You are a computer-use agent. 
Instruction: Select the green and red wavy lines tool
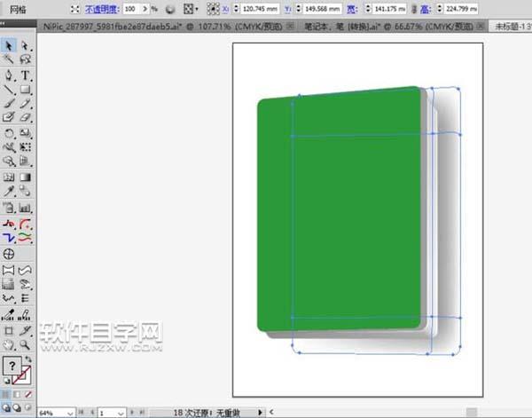pos(26,238)
